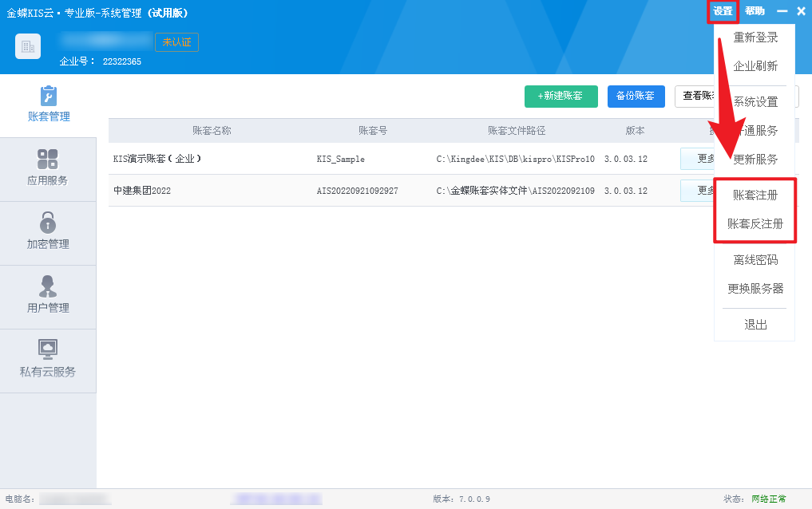Click 更多 button for 中建集团2022 row
This screenshot has height=509, width=812.
[698, 191]
